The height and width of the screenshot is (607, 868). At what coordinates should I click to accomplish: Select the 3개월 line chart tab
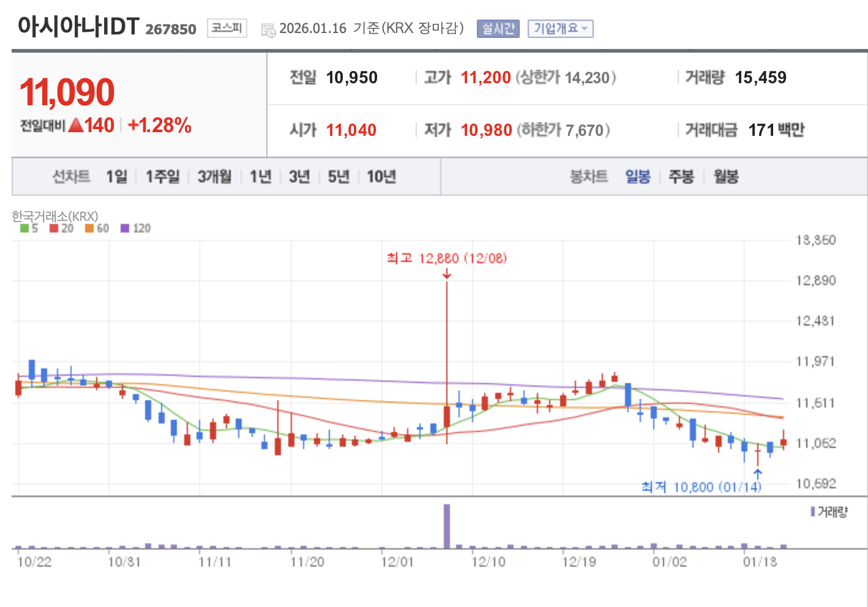[214, 177]
